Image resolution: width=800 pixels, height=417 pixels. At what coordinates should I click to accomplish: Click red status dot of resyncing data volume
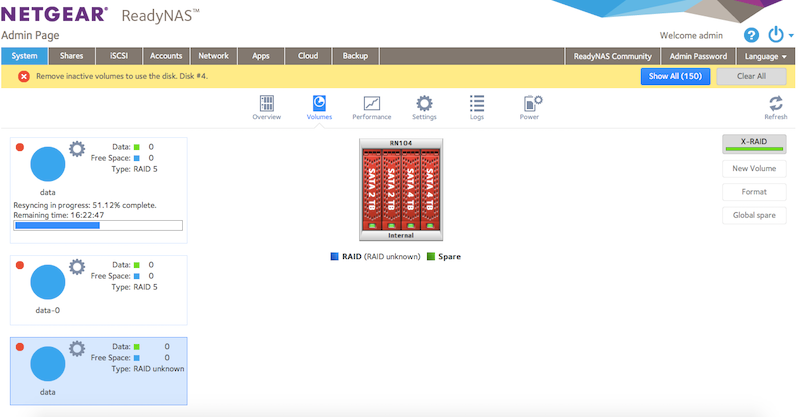click(x=20, y=147)
